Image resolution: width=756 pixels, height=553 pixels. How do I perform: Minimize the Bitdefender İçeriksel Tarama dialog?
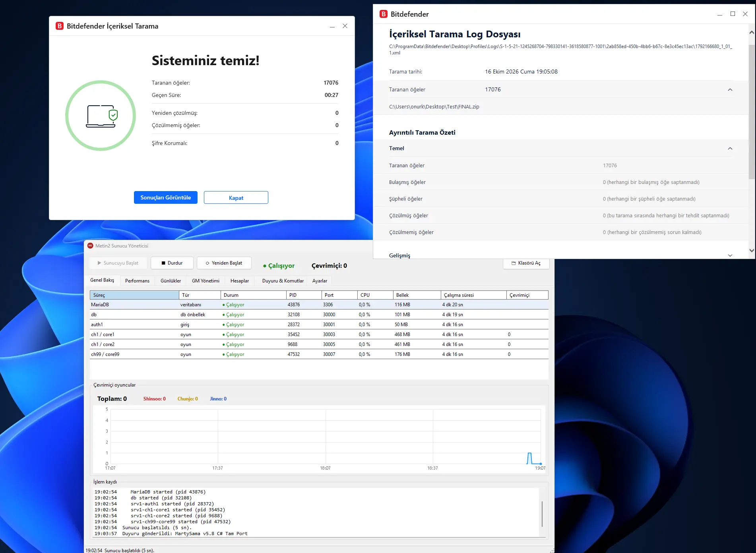click(332, 26)
